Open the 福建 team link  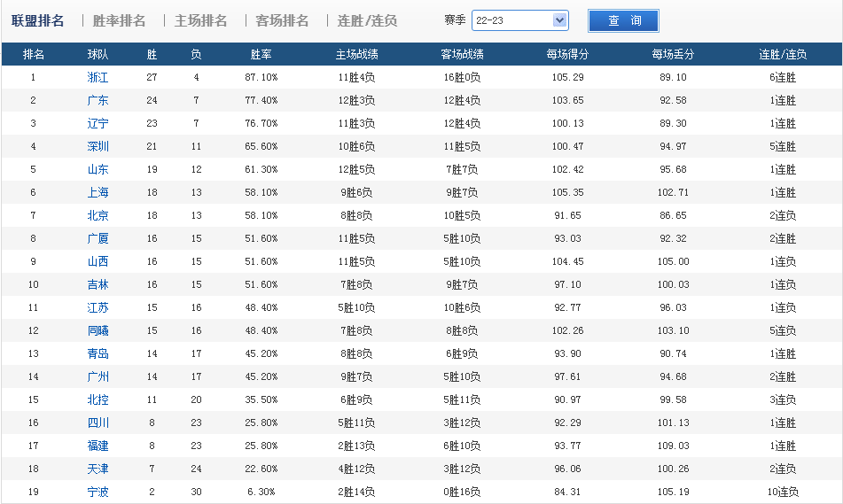(98, 446)
